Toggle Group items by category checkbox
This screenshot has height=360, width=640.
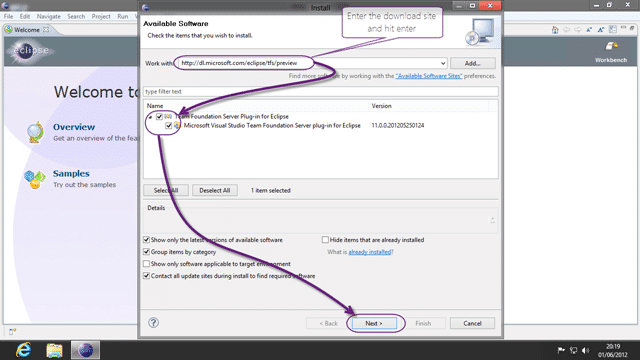tap(146, 252)
